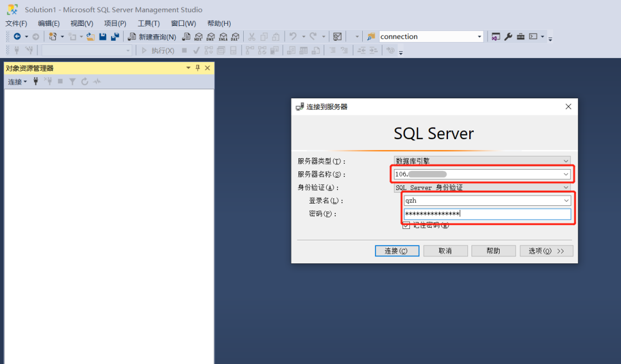Open the Object Explorer window position dropdown
The image size is (621, 364).
188,68
